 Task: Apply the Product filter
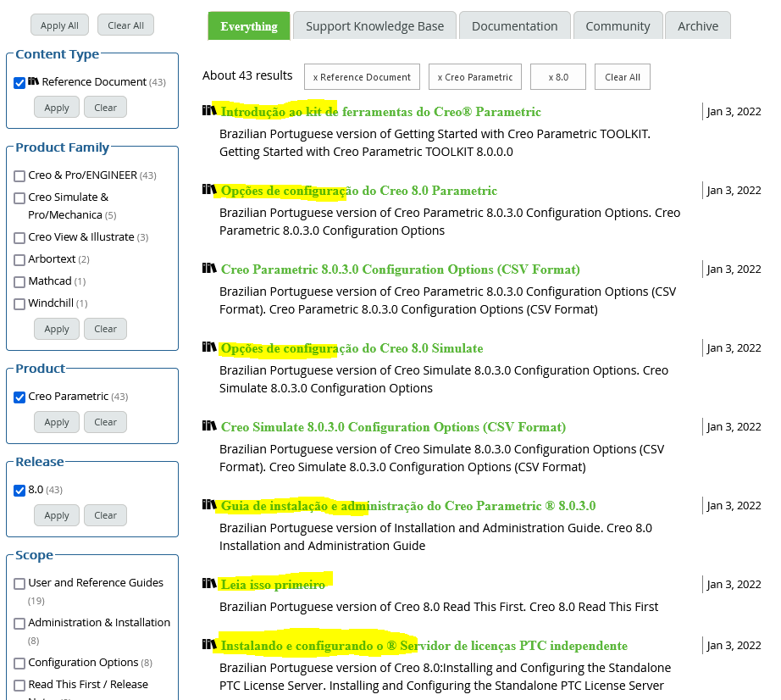tap(56, 421)
